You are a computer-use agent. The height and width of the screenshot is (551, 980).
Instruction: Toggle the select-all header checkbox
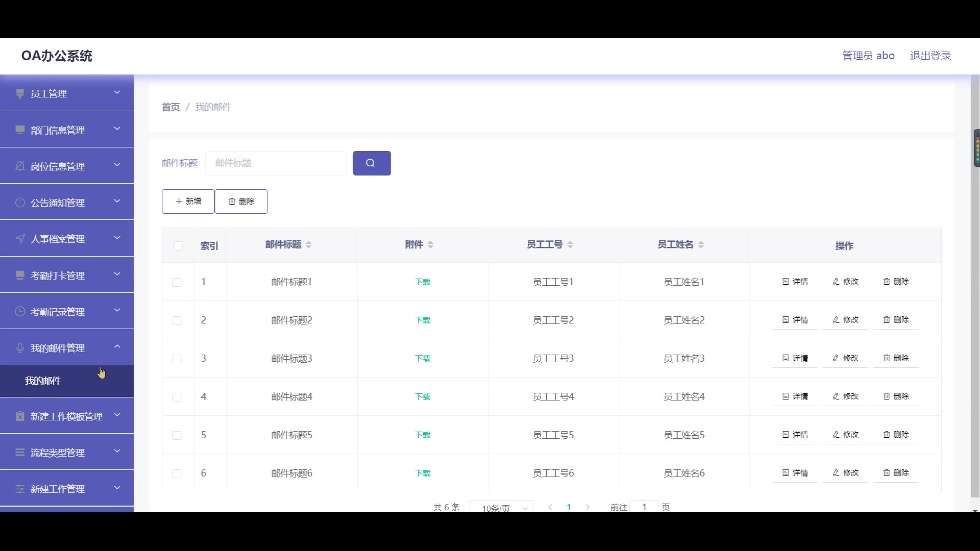(x=178, y=246)
